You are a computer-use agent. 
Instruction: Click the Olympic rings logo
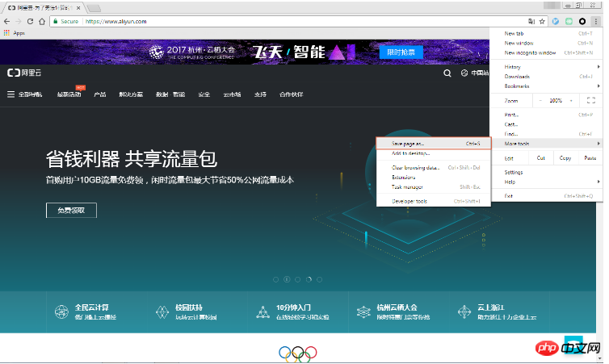[298, 354]
